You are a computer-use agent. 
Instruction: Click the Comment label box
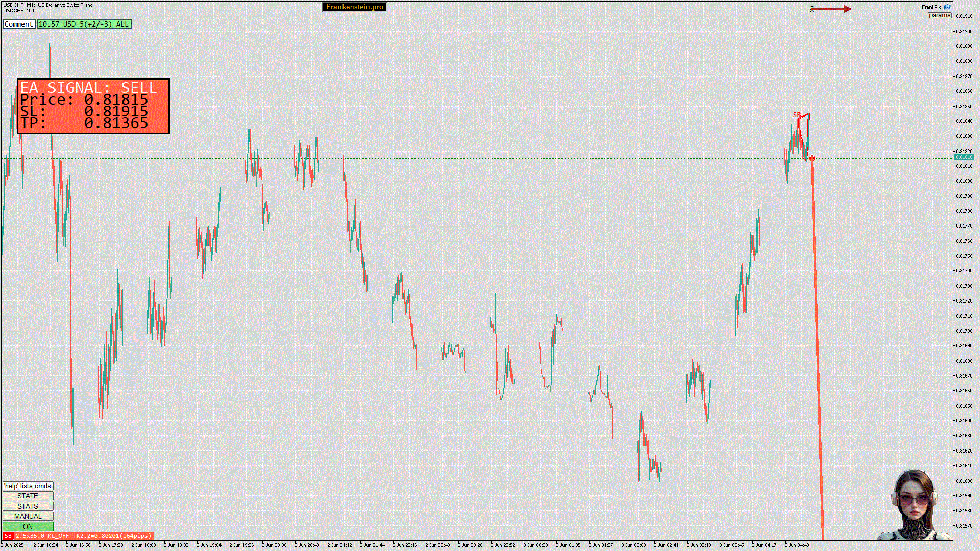tap(19, 24)
